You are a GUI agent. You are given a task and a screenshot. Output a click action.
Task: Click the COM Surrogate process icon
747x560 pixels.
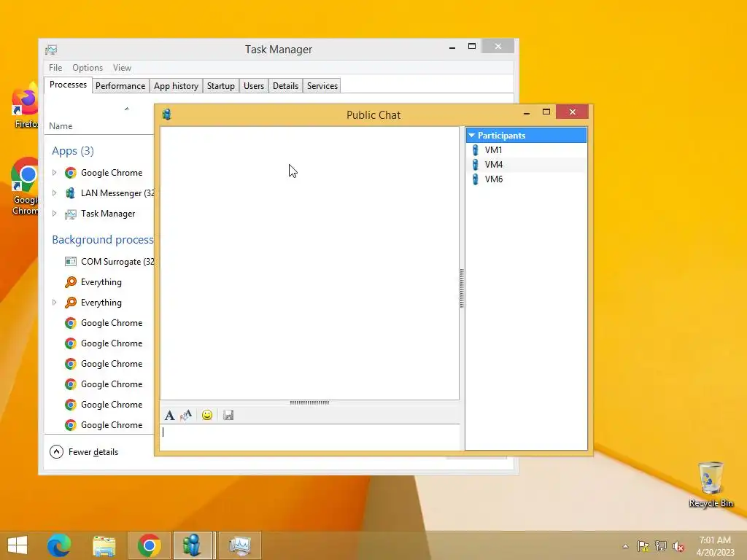tap(71, 262)
